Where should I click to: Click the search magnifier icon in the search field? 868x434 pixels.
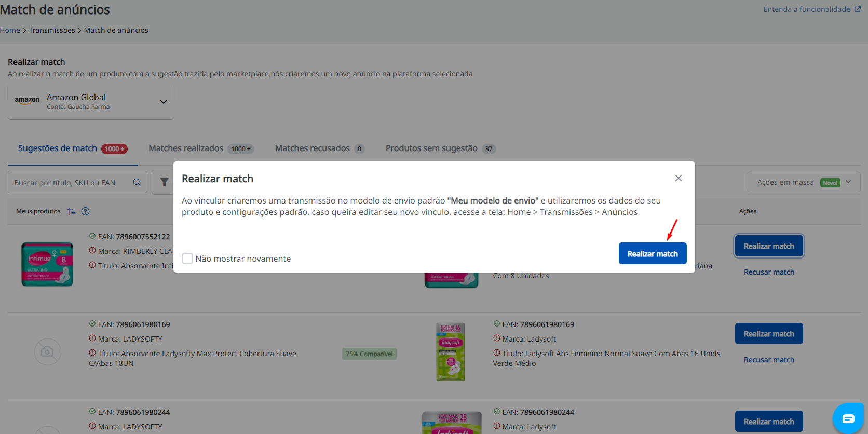(137, 182)
